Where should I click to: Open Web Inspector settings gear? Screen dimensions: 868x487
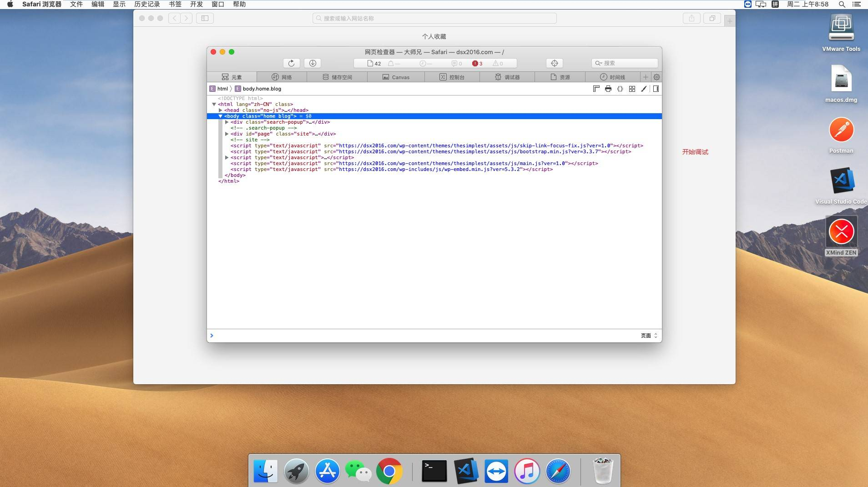click(656, 77)
